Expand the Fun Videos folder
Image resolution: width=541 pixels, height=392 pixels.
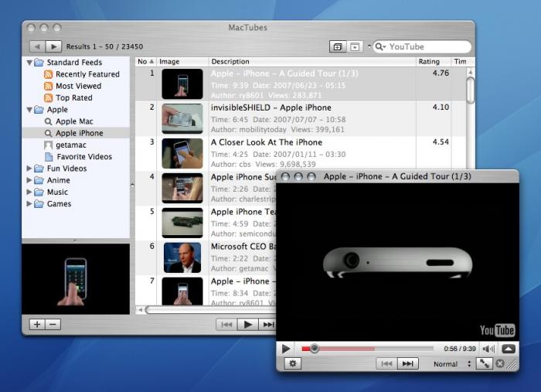(x=29, y=169)
